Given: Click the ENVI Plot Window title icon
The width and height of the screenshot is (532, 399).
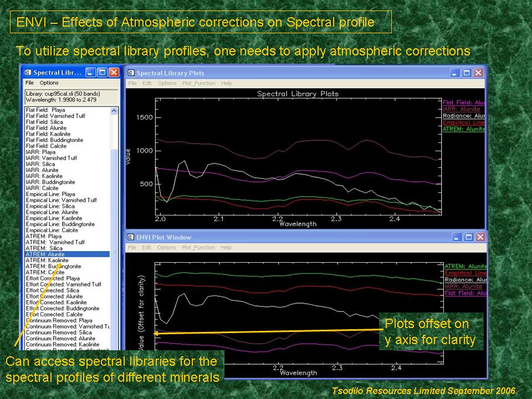Looking at the screenshot, I should point(131,237).
